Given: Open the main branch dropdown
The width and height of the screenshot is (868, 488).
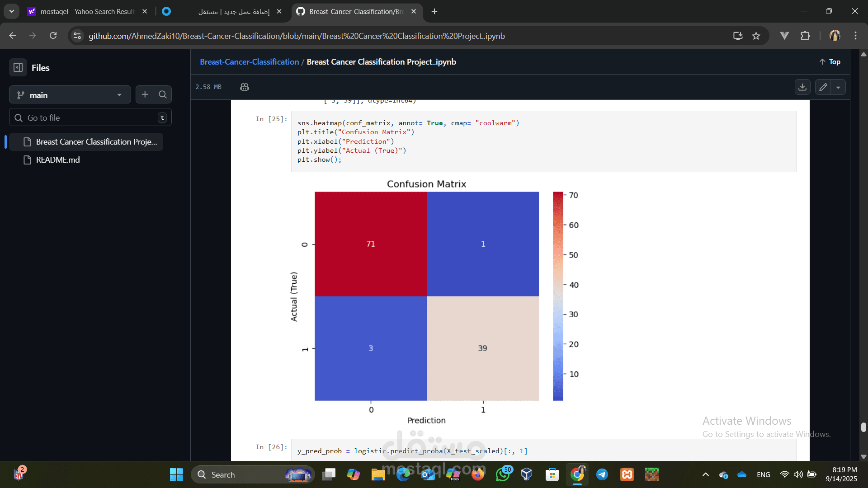Looking at the screenshot, I should 70,95.
